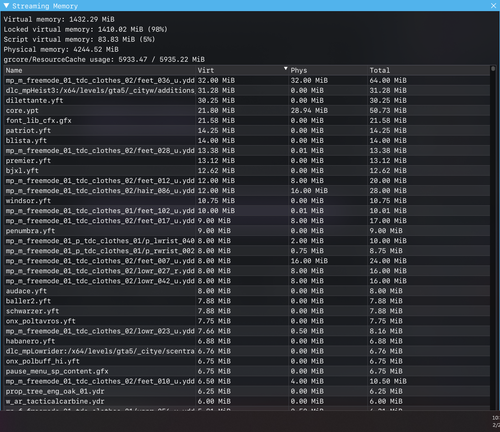Image resolution: width=500 pixels, height=432 pixels.
Task: Select the schwarzer.yft row
Action: point(247,311)
